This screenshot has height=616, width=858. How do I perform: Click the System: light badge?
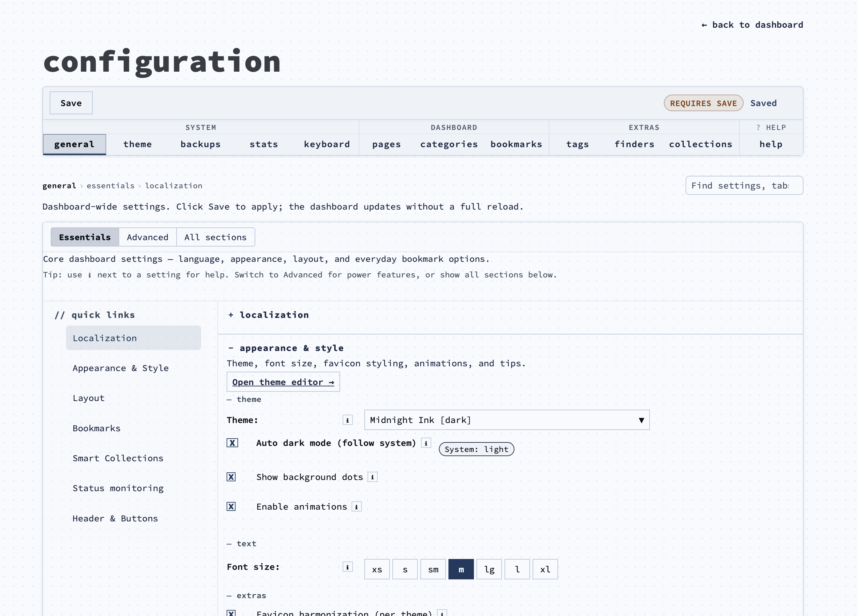[x=476, y=449]
